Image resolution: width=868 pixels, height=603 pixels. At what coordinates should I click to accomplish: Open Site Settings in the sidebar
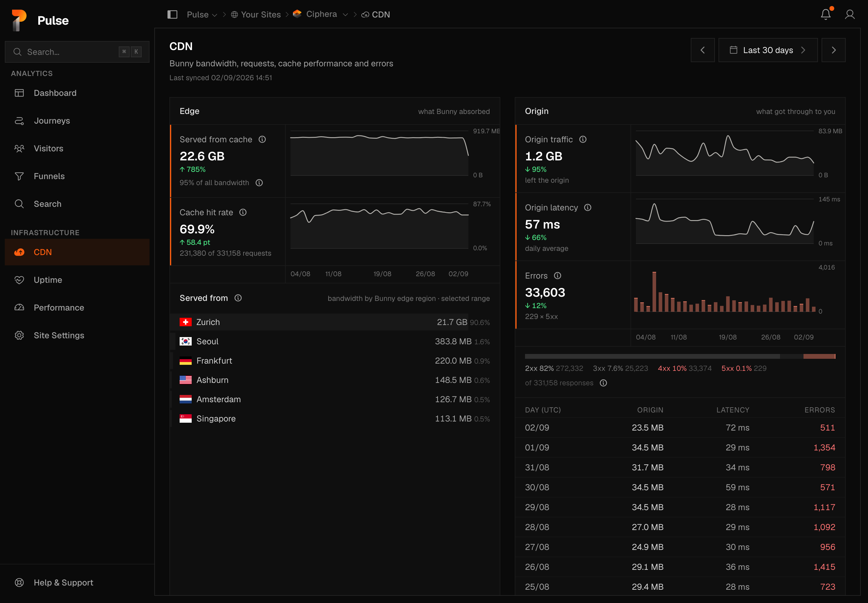pyautogui.click(x=77, y=336)
